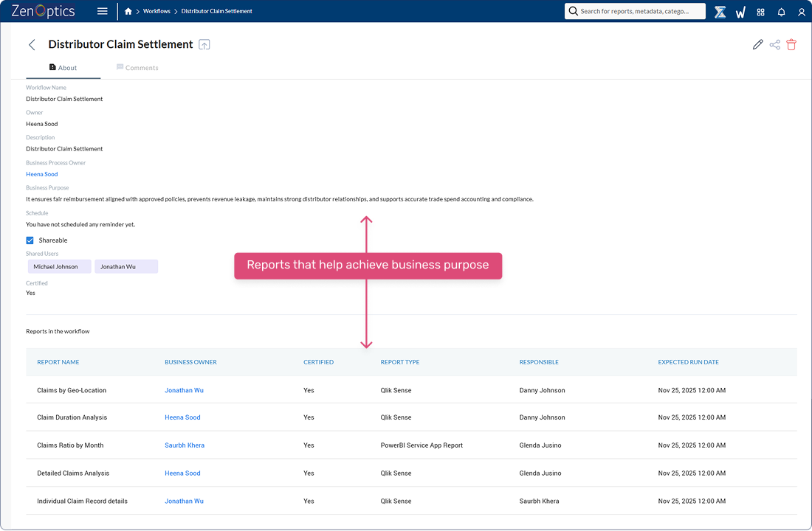Share the workflow via the share icon
The image size is (812, 531).
click(774, 45)
